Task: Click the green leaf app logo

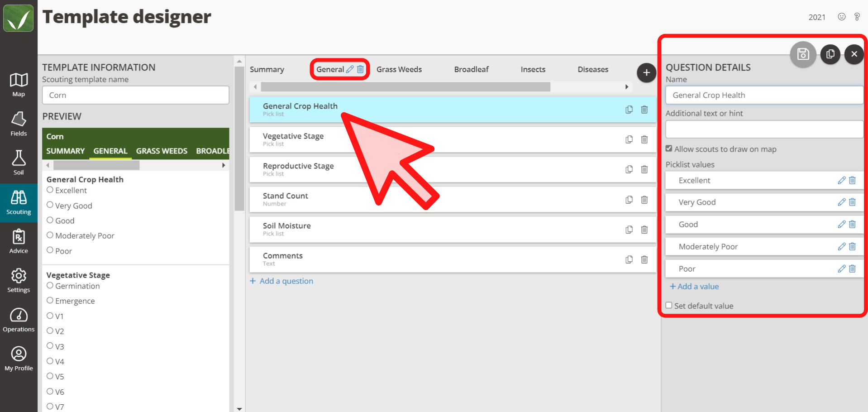Action: pyautogui.click(x=19, y=18)
